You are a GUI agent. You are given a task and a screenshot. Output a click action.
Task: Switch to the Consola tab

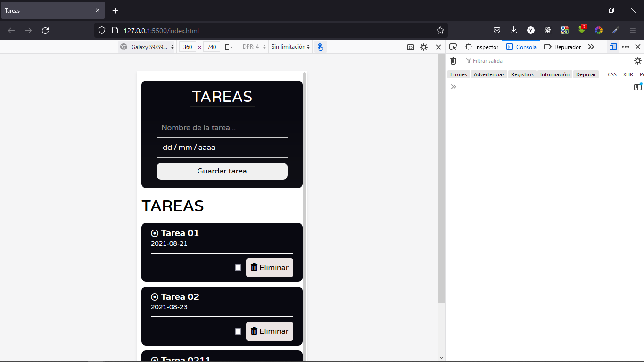coord(521,47)
